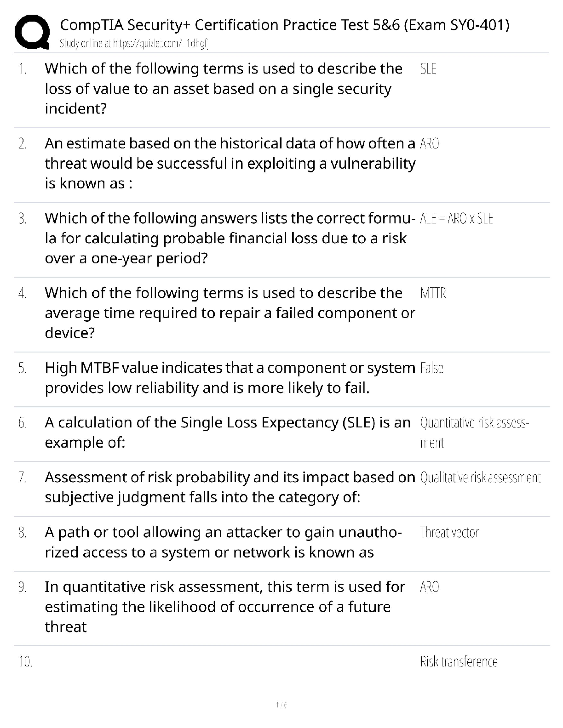
Task: Select the 'Threat vector' answer
Action: coord(449,533)
